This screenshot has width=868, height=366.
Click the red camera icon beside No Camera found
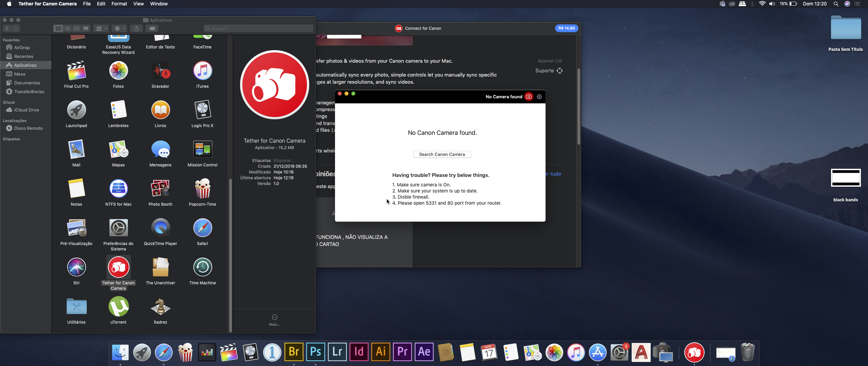click(x=529, y=97)
